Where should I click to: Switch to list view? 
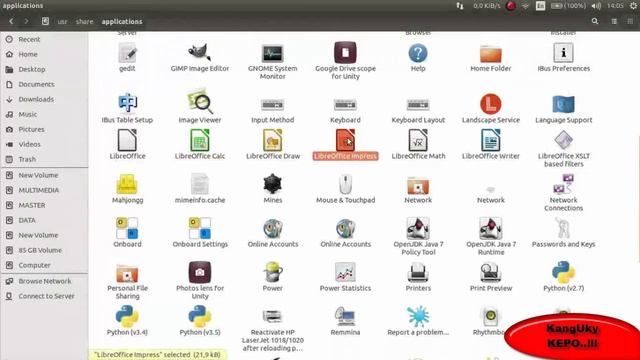pos(614,21)
